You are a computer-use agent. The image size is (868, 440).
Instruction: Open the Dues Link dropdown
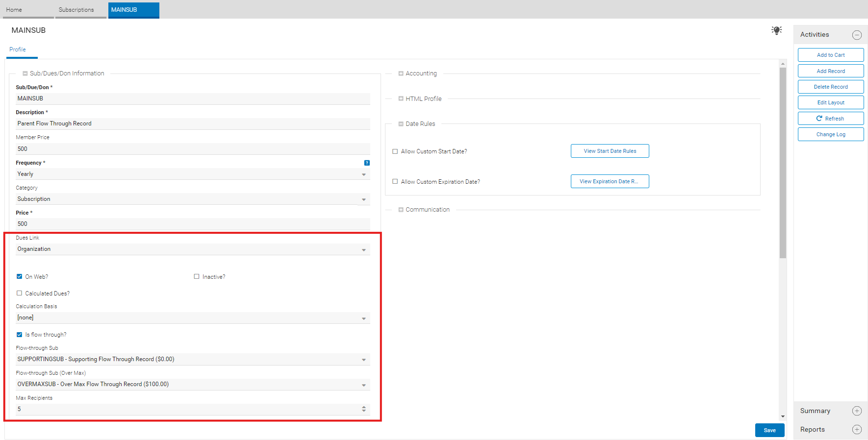(193, 249)
